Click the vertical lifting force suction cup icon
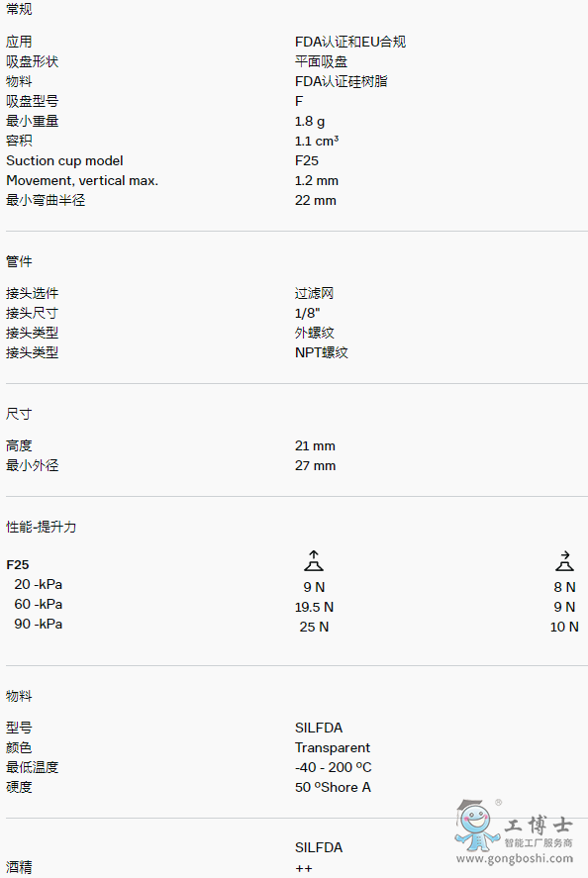 pos(314,560)
